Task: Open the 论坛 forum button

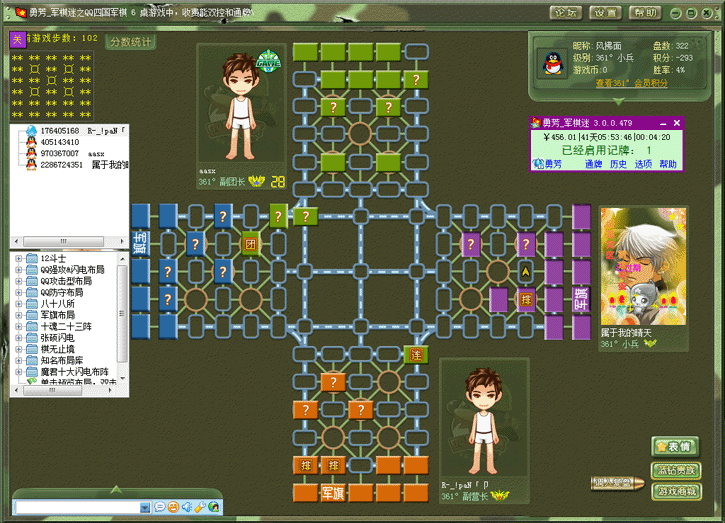Action: [565, 12]
